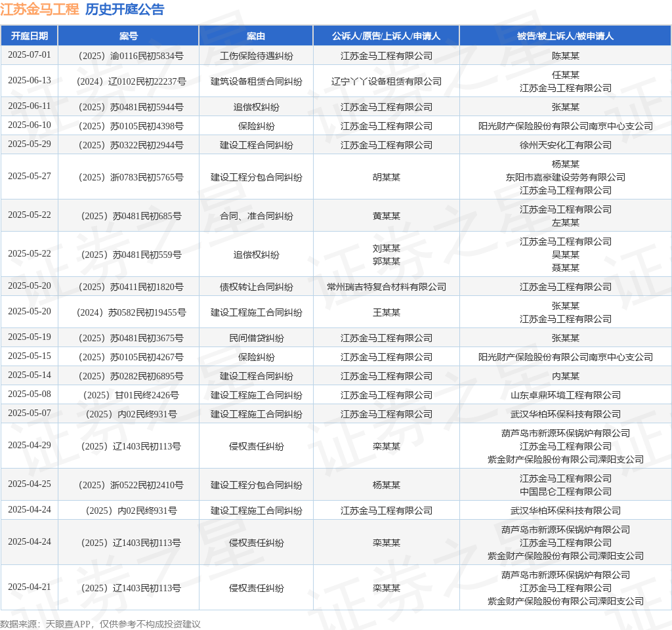Select case number (2025)苏0282民初6895号

pyautogui.click(x=131, y=376)
